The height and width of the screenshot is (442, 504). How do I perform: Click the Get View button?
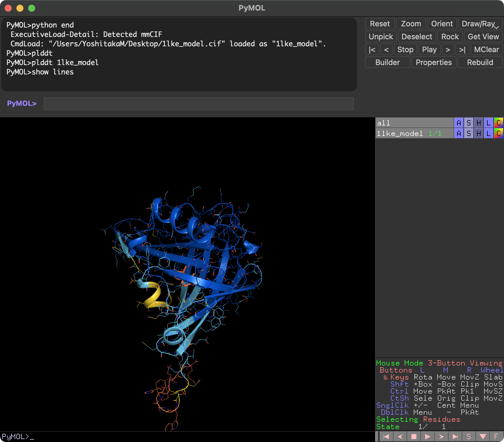coord(483,36)
